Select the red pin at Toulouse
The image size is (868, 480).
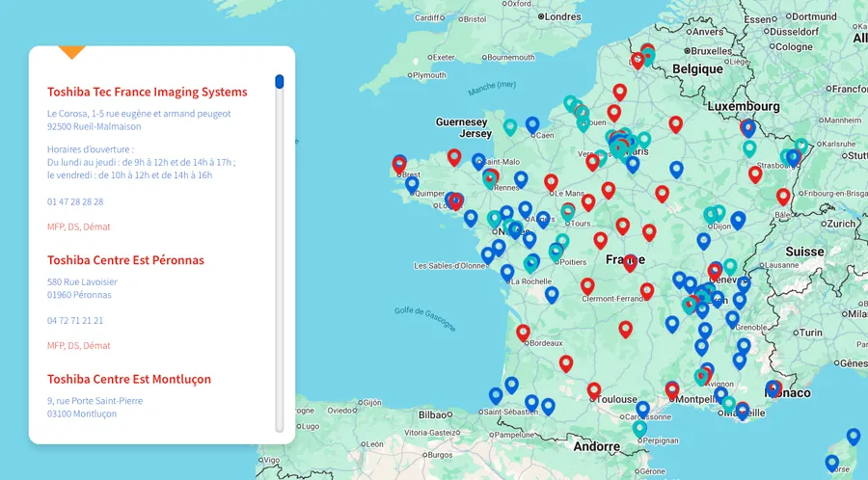pyautogui.click(x=594, y=389)
